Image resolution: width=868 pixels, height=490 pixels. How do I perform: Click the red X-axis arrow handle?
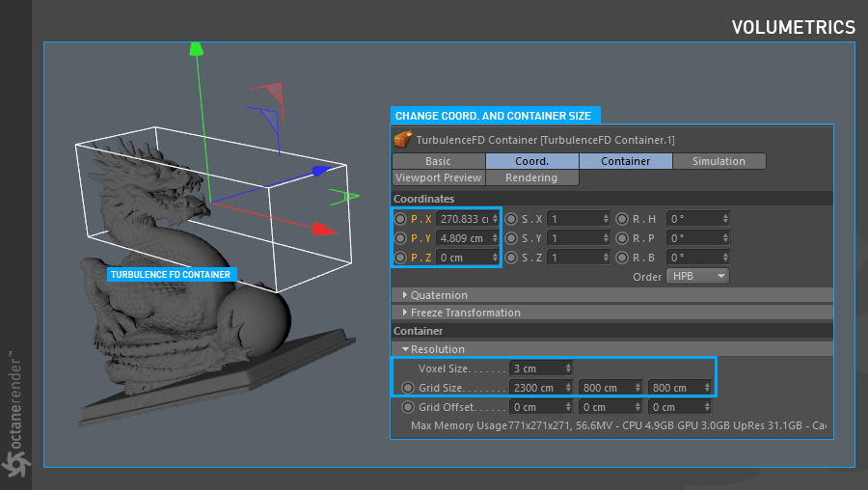(324, 229)
